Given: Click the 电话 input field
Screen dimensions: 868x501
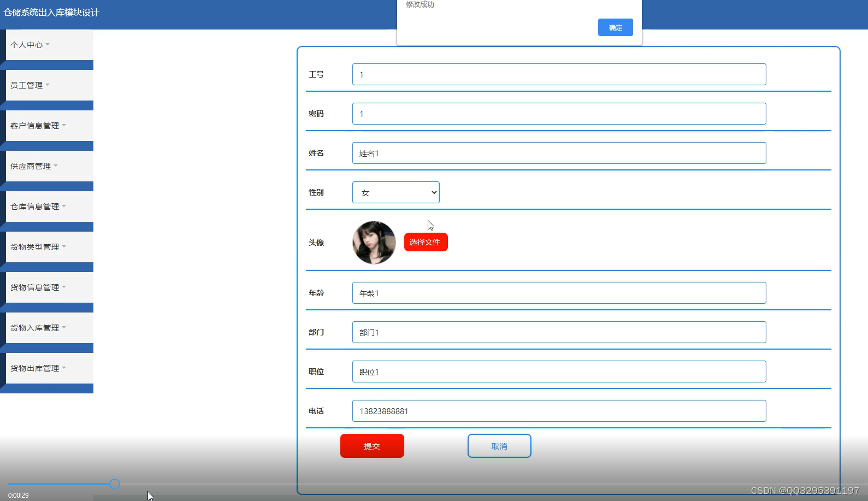Looking at the screenshot, I should pyautogui.click(x=559, y=411).
